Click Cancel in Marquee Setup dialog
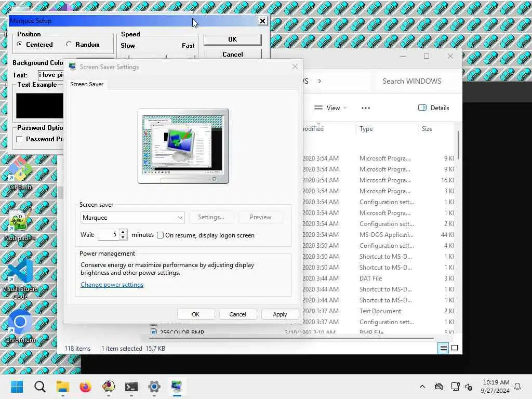The image size is (532, 399). [232, 54]
